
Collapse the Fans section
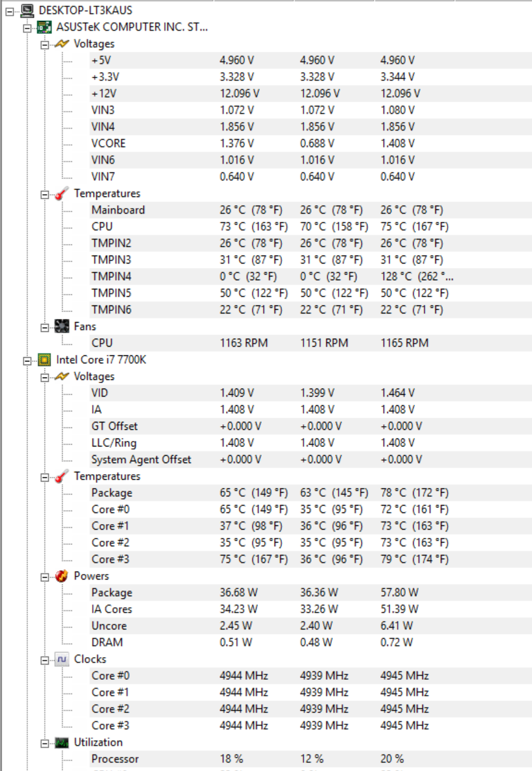(45, 327)
